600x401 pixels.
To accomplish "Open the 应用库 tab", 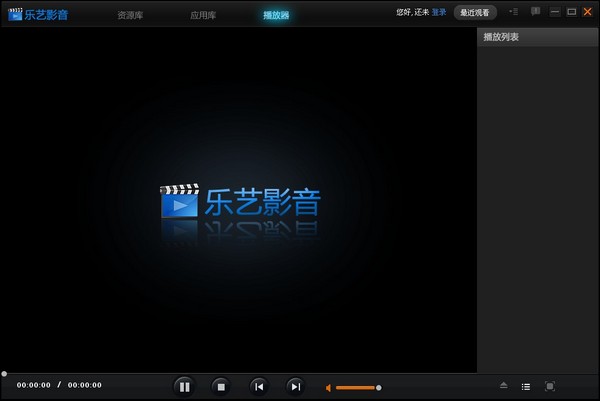I will point(203,15).
